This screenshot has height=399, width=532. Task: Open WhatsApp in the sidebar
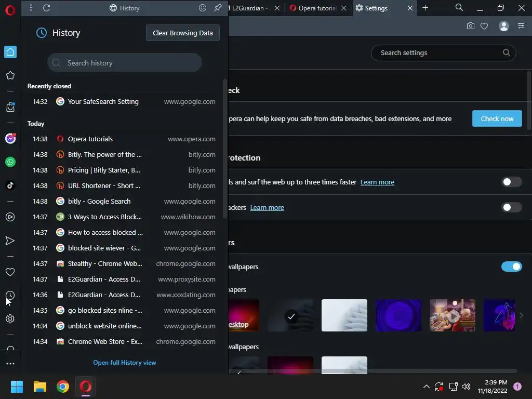click(10, 162)
